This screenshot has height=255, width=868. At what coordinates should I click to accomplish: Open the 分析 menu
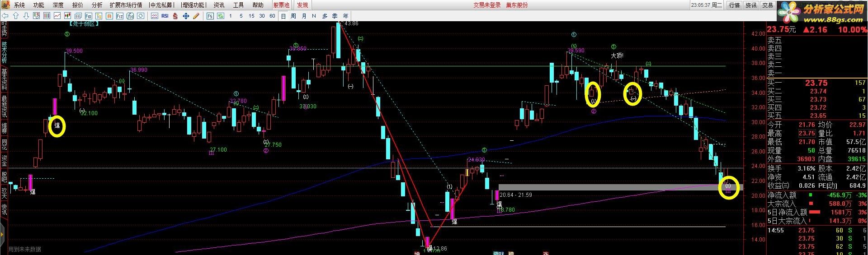pyautogui.click(x=97, y=5)
